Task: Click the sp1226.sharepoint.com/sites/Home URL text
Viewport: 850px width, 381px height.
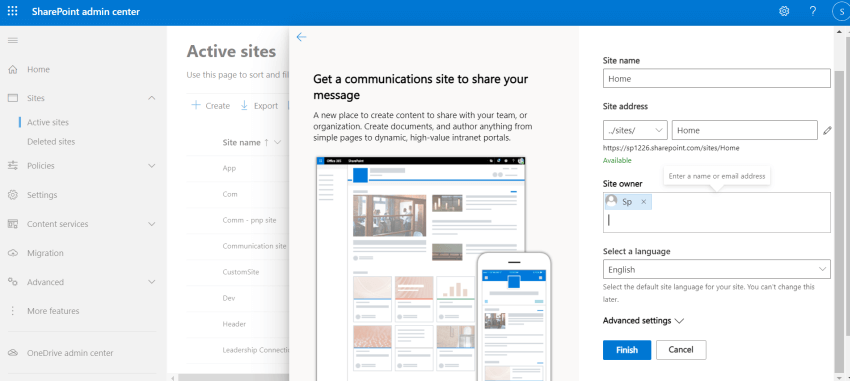Action: 671,148
